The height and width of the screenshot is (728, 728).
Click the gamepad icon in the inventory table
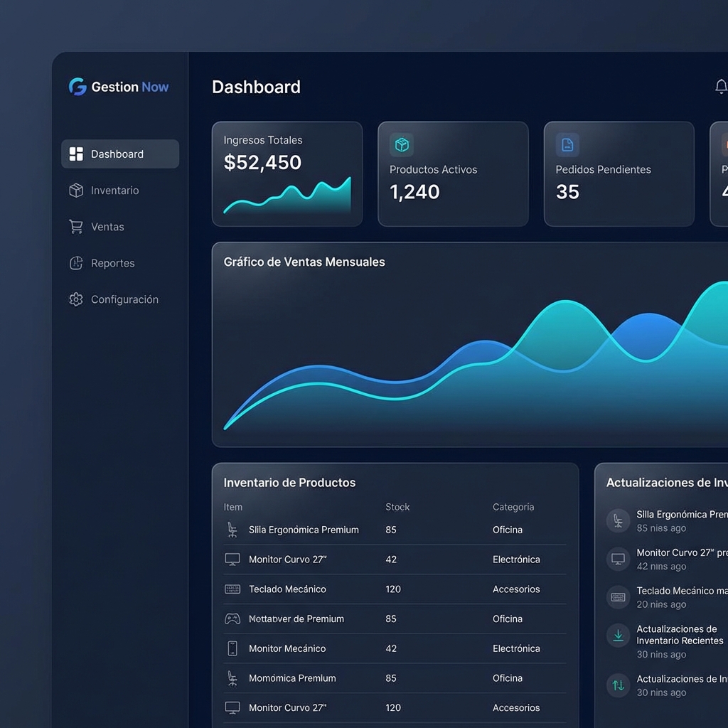coord(235,619)
